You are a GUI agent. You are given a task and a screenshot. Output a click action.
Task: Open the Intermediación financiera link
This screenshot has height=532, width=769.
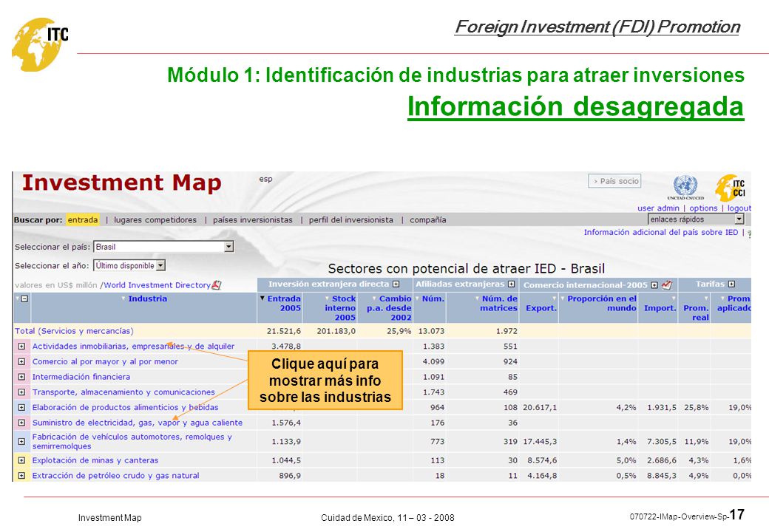coord(81,377)
